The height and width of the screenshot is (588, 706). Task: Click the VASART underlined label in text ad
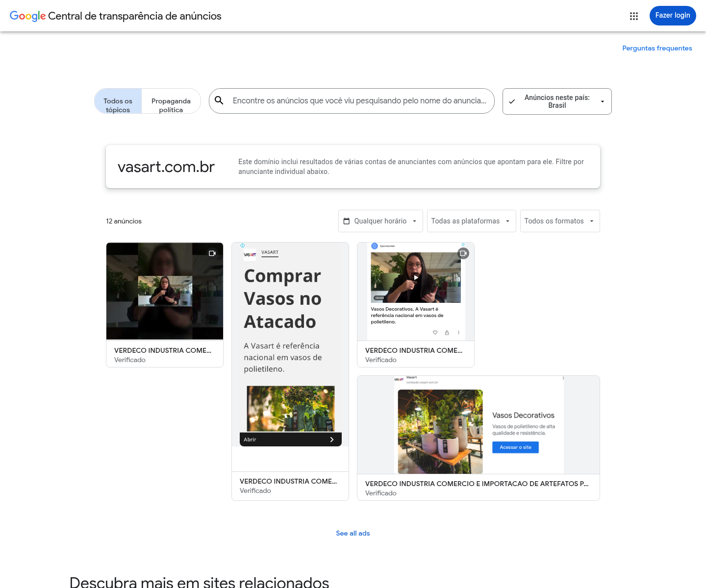tap(270, 252)
